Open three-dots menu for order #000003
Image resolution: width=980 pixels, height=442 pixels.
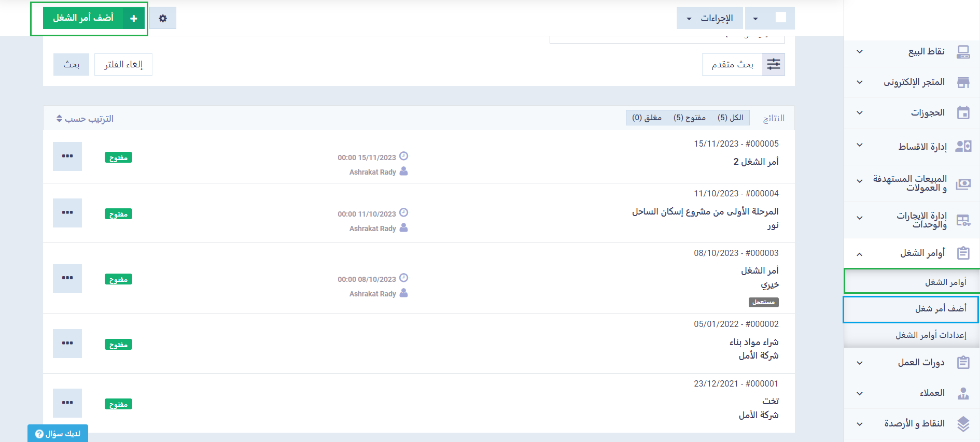67,278
